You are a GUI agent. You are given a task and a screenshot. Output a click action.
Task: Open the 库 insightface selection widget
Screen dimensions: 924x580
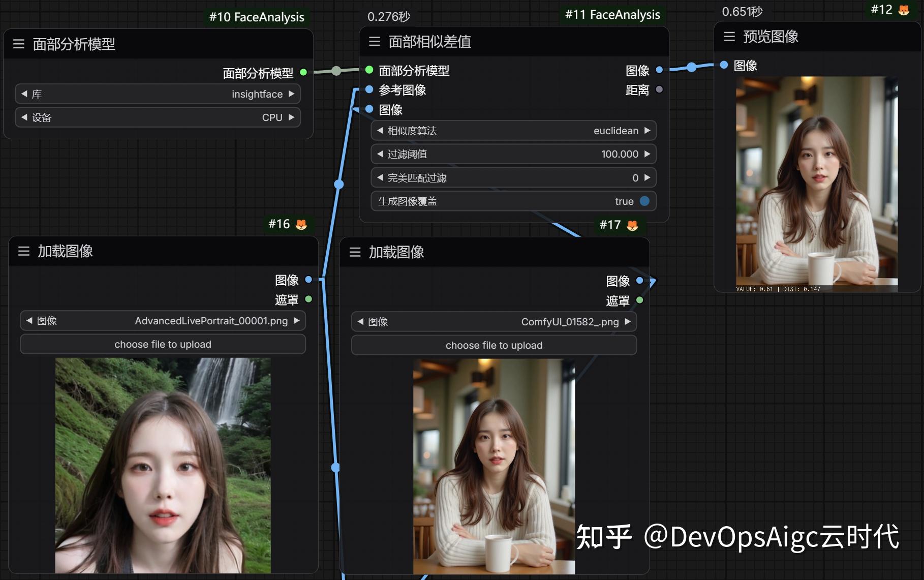pyautogui.click(x=158, y=94)
